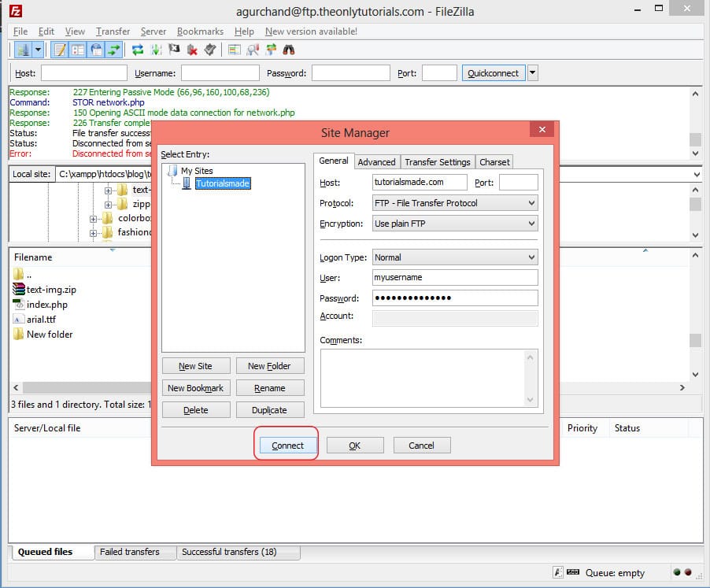Screen dimensions: 710x588
Task: Click the User field containing myusername
Action: tap(455, 277)
